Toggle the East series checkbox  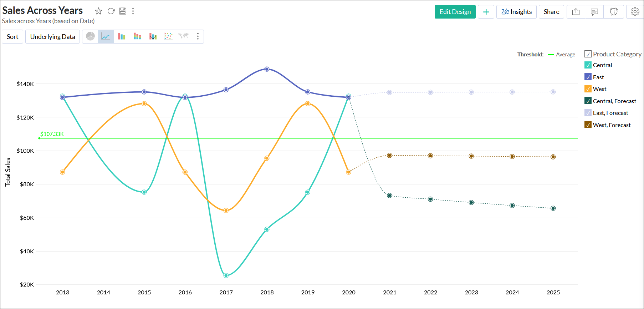(588, 77)
